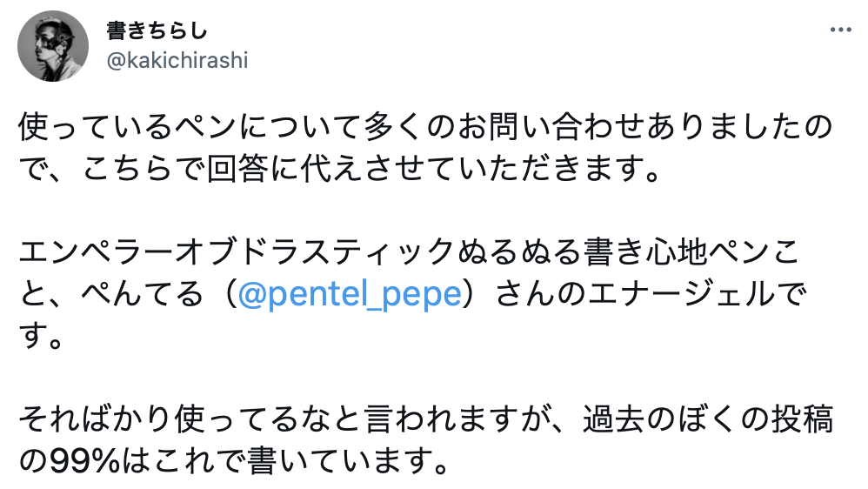Click さんのエナージェルで after the mention

tap(651, 293)
